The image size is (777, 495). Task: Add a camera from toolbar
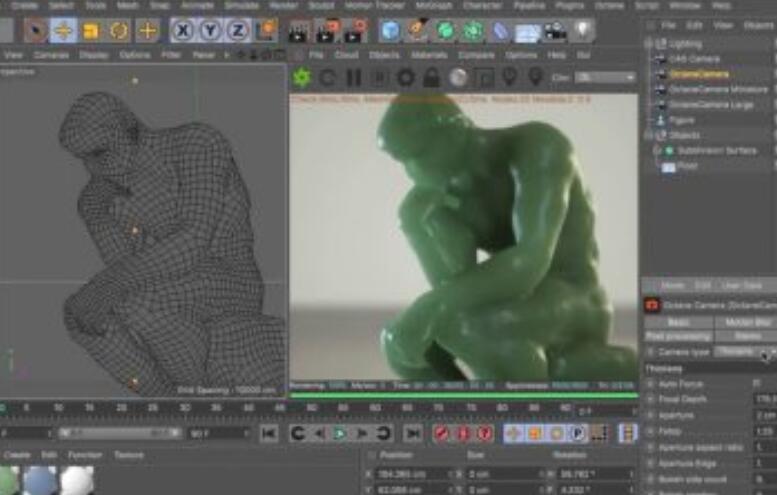tap(555, 31)
